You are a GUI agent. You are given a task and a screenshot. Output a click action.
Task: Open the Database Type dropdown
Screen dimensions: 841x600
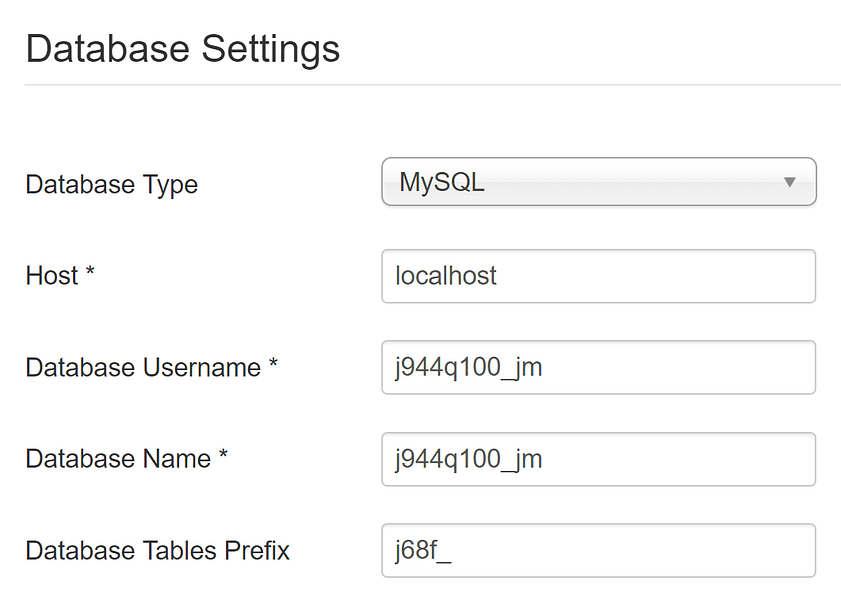click(598, 182)
